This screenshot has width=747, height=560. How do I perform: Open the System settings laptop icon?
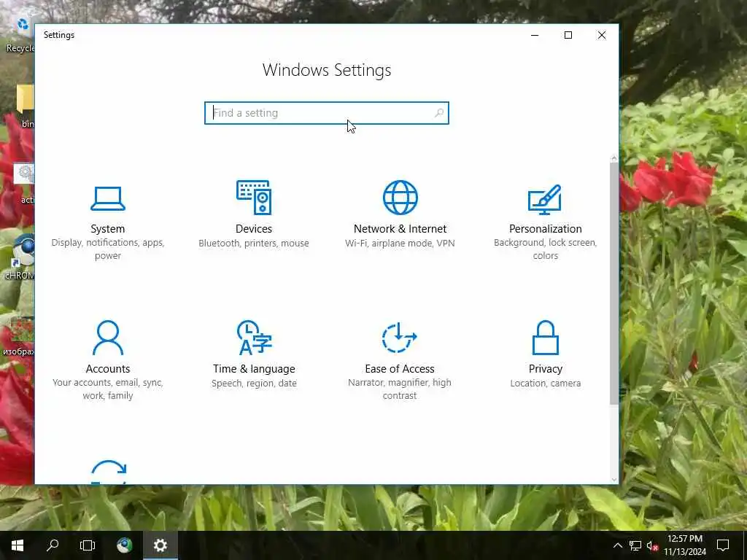[x=108, y=198]
